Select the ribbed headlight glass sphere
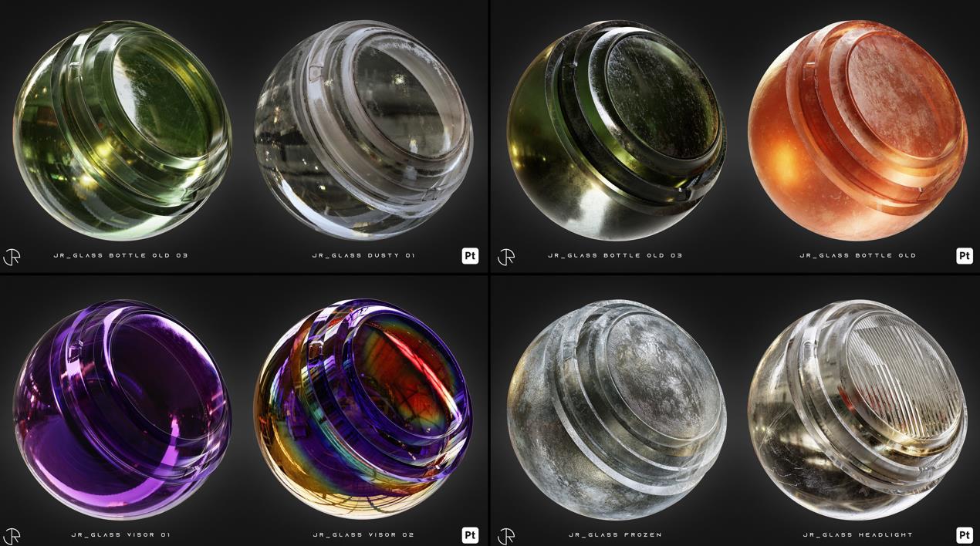980x546 pixels. pyautogui.click(x=857, y=409)
